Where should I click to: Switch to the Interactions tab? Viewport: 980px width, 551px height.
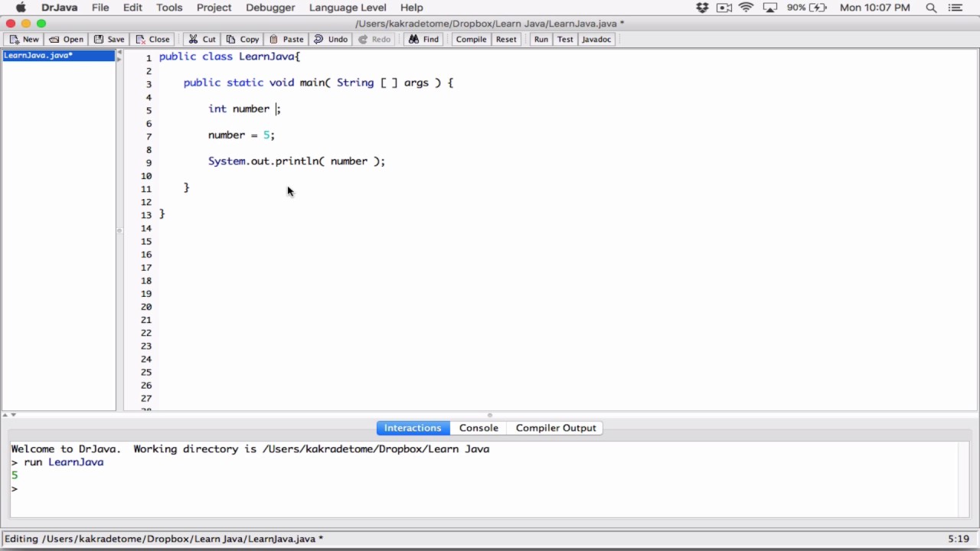(x=413, y=428)
